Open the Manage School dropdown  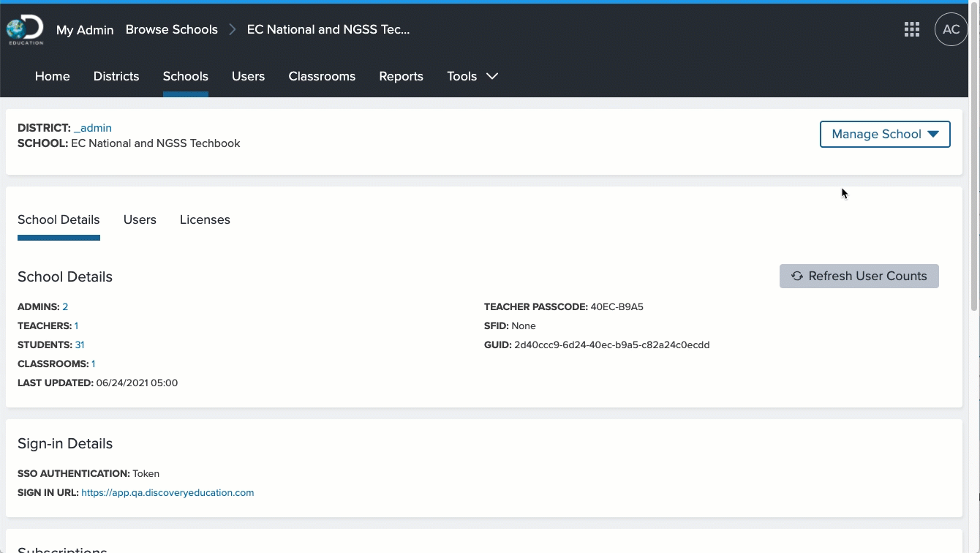pyautogui.click(x=885, y=134)
